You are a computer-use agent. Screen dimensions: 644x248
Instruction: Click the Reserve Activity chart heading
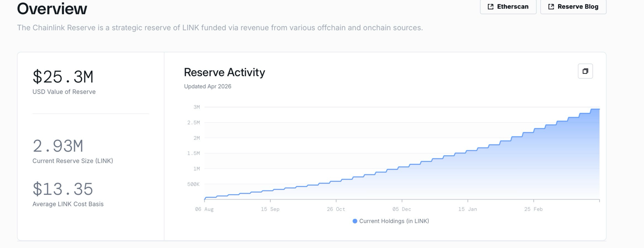pos(224,73)
